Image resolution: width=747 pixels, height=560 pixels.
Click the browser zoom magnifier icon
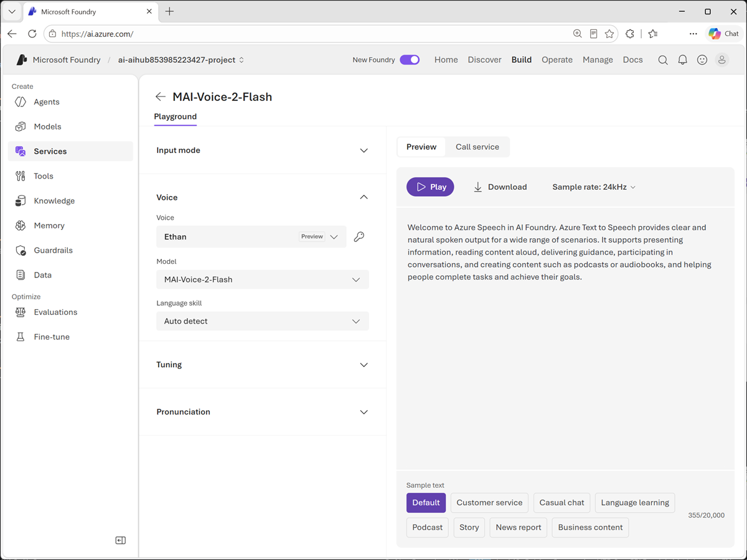578,34
